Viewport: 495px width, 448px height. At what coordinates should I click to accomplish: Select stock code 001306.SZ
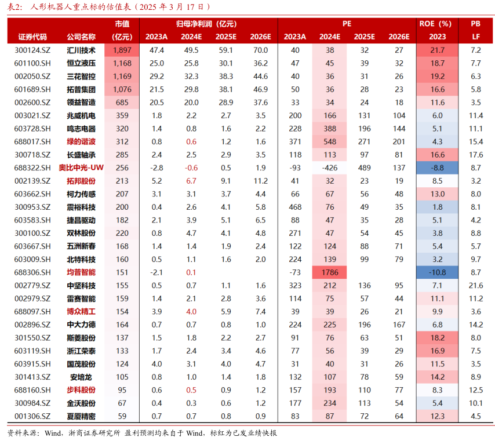[x=32, y=417]
